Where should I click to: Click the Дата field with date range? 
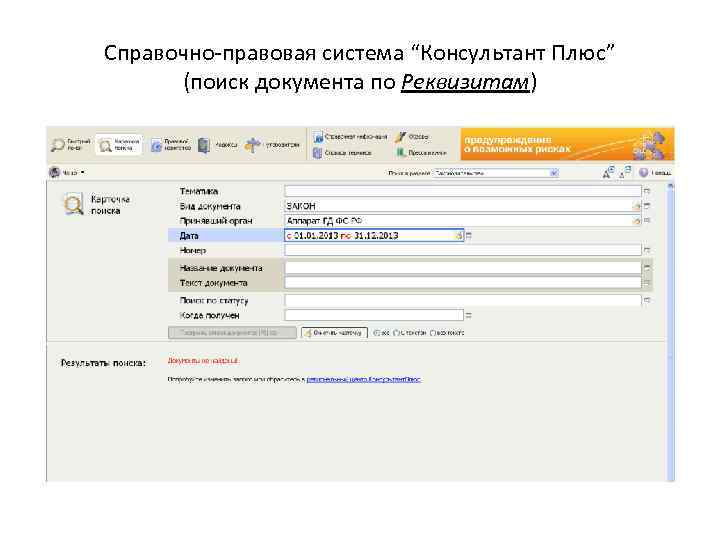pos(374,236)
